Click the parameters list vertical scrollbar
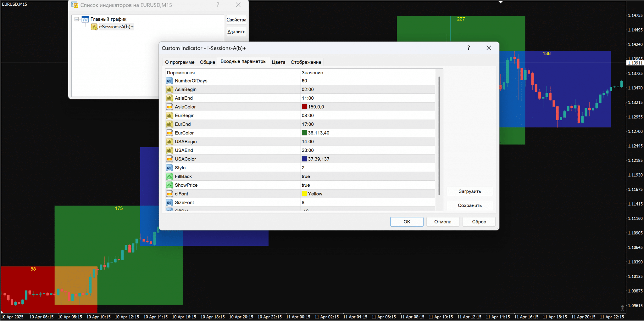Viewport: 644px width, 321px height. [x=439, y=135]
